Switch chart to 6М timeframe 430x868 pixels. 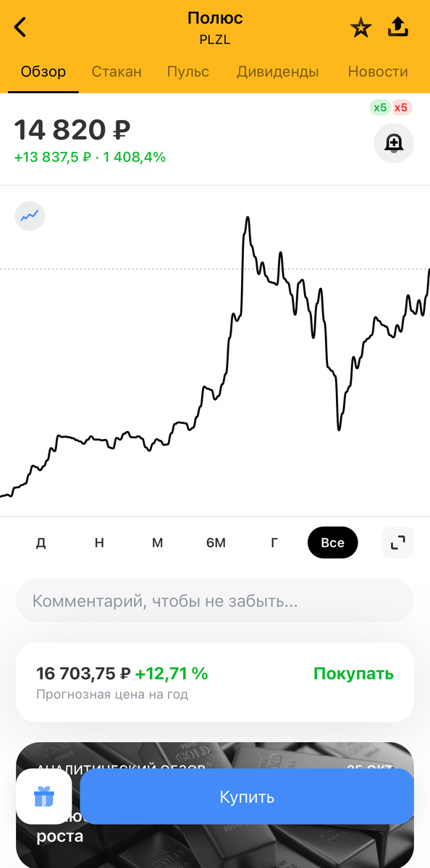click(216, 542)
